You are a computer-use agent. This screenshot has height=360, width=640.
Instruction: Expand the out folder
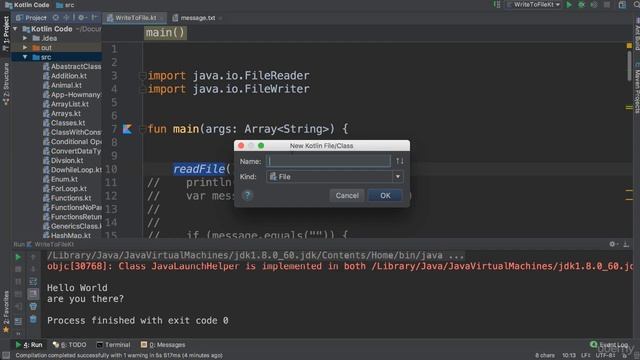25,48
